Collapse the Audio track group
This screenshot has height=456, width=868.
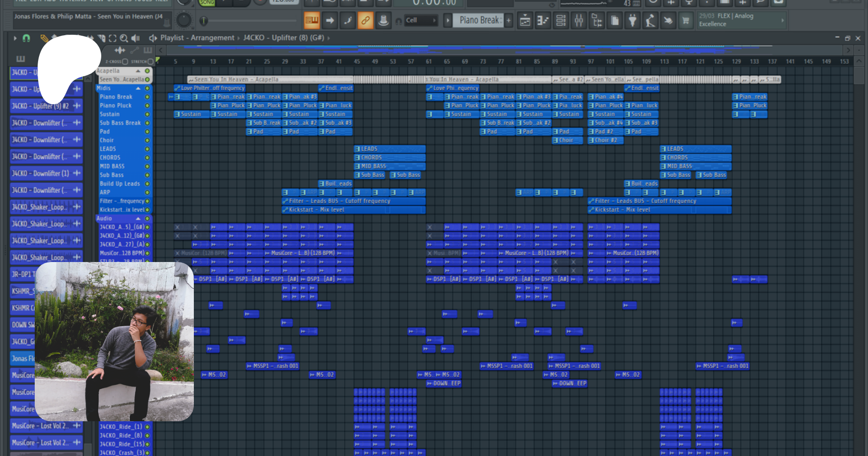coord(138,219)
